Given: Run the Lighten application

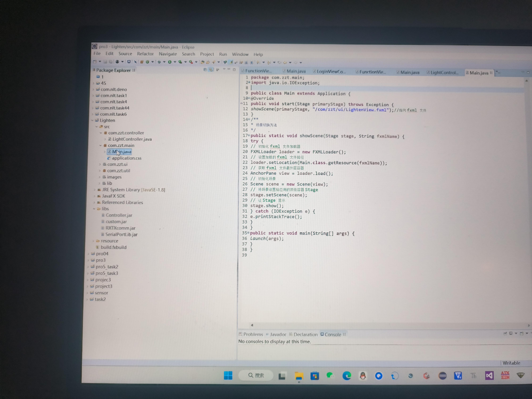Looking at the screenshot, I should pos(170,62).
